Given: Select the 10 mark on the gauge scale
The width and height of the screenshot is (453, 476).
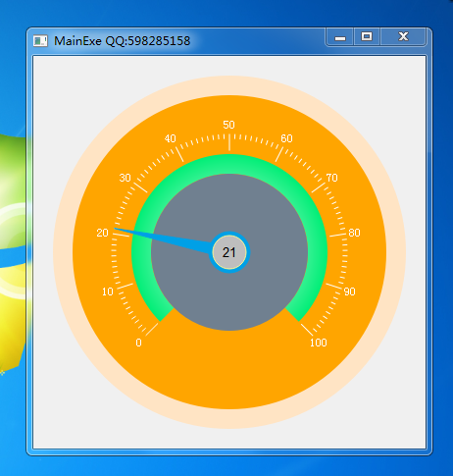Looking at the screenshot, I should click(108, 291).
